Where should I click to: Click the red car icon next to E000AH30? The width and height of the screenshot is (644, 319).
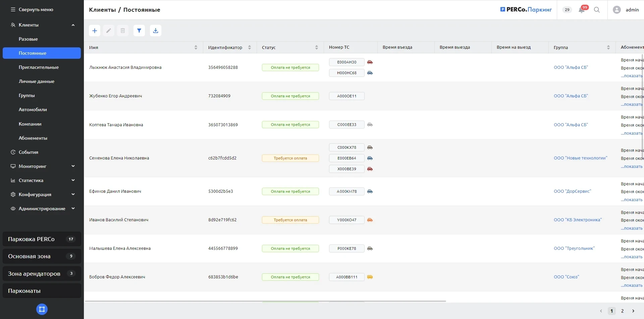click(370, 62)
